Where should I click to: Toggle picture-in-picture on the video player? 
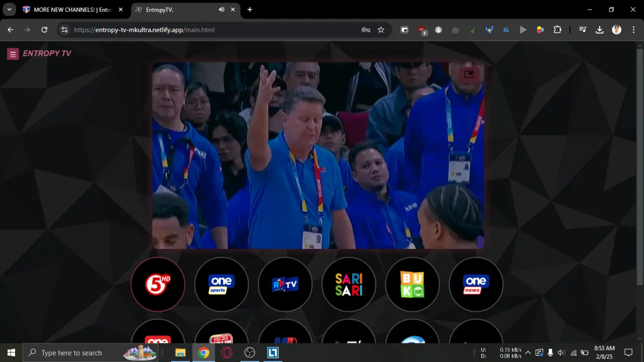(x=469, y=74)
